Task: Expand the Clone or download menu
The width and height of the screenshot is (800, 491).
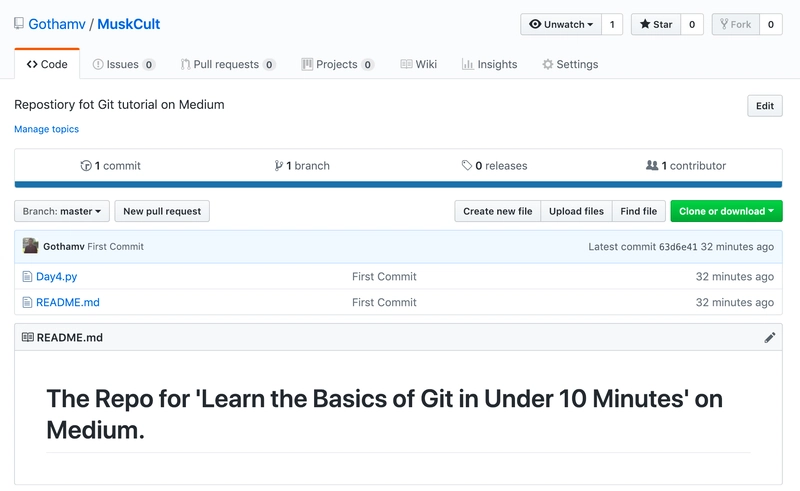Action: 726,211
